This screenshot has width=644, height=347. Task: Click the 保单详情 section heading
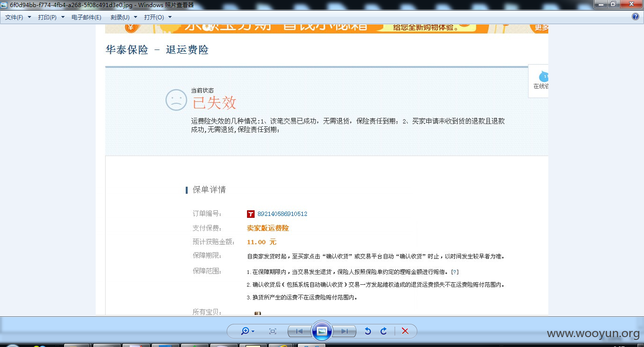click(x=209, y=190)
